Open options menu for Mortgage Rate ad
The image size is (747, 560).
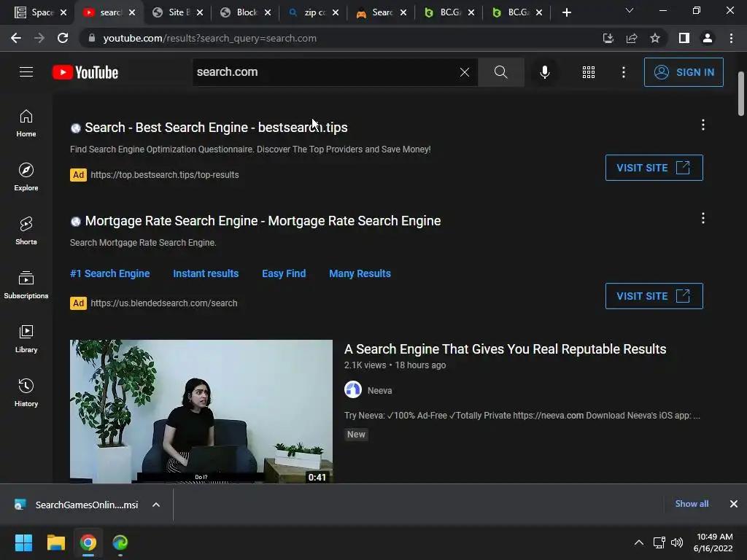[703, 218]
